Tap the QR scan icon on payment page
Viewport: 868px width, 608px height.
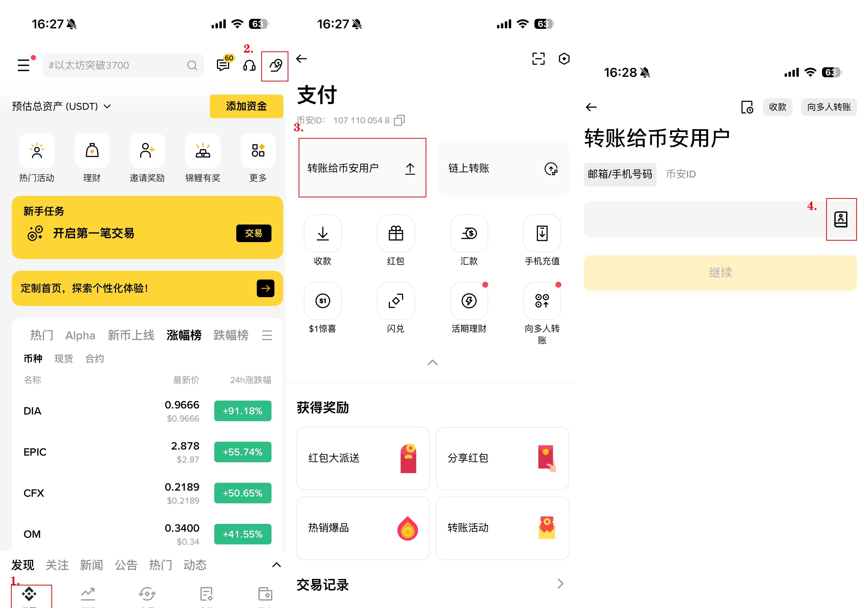[x=538, y=59]
